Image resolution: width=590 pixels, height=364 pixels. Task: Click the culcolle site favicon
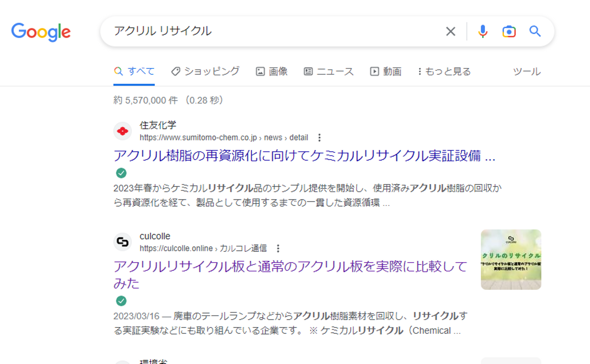point(123,242)
